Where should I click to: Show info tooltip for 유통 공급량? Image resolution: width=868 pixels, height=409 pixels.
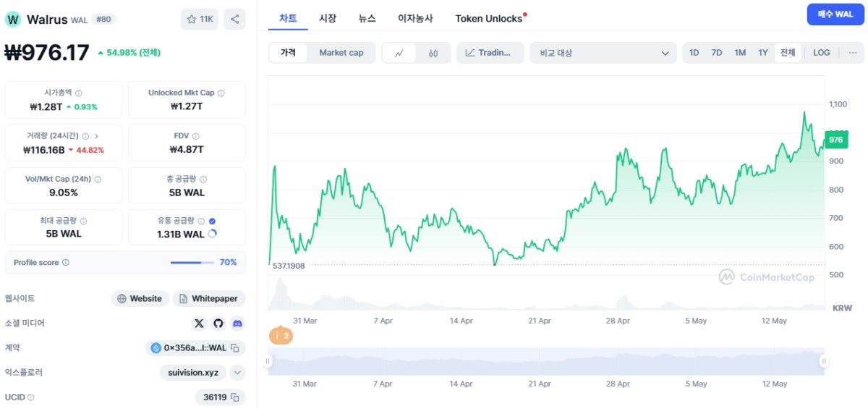[200, 221]
